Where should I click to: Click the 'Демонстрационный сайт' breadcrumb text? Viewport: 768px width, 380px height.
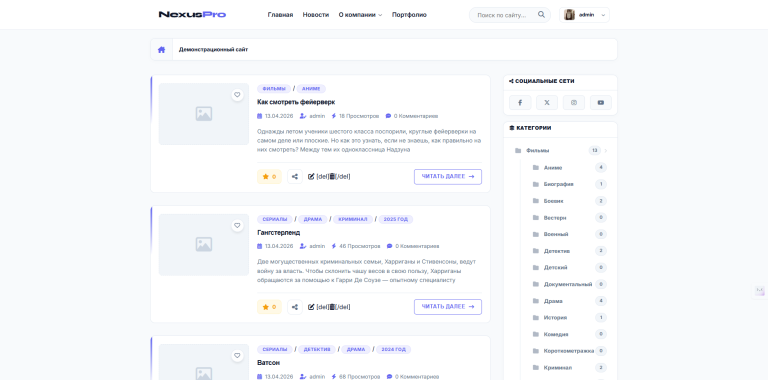tap(213, 49)
